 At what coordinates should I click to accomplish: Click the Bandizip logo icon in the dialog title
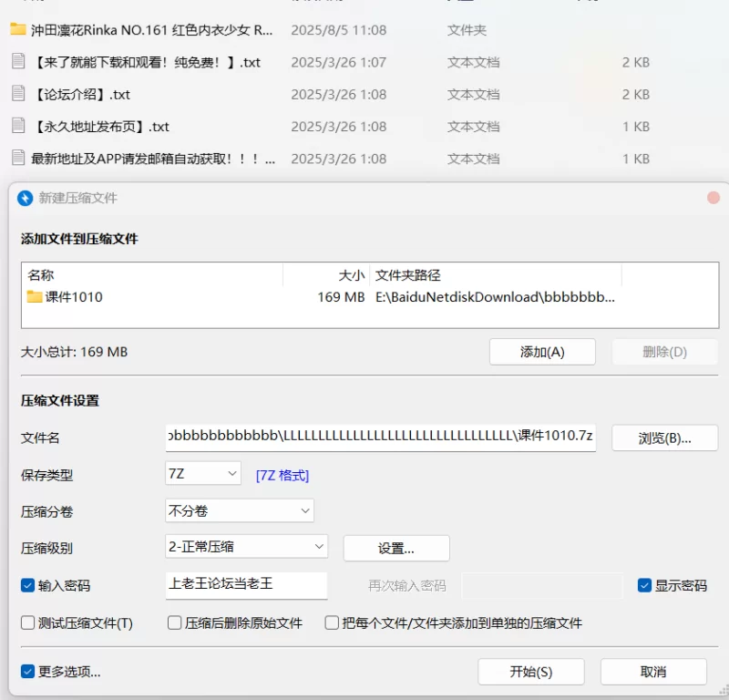(26, 198)
